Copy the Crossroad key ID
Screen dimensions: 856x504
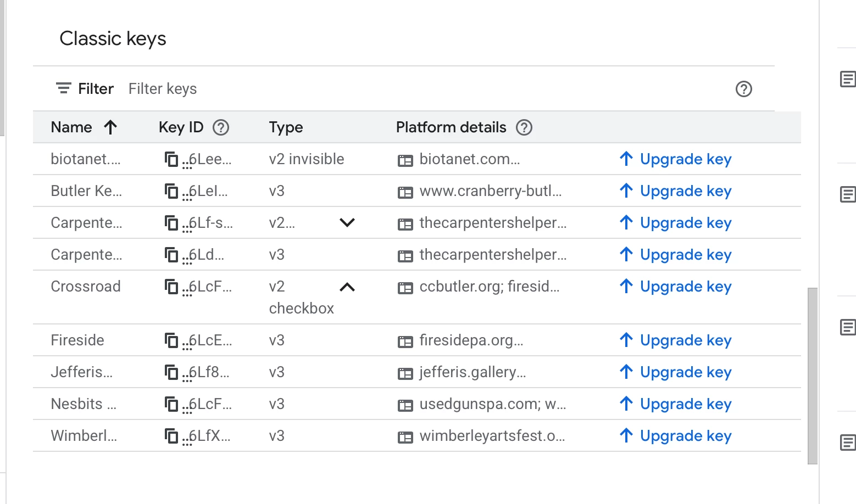click(x=171, y=287)
